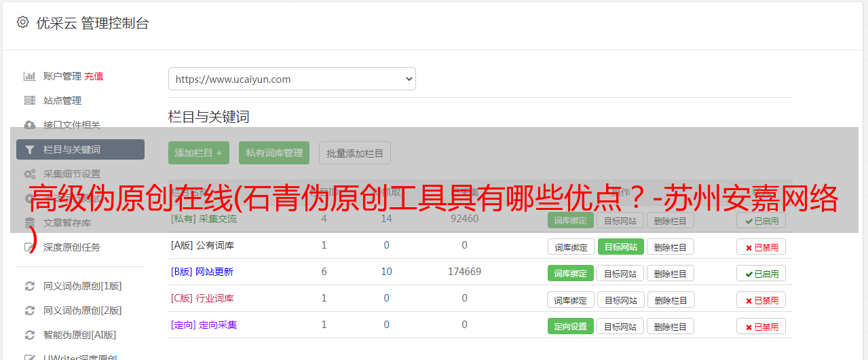
Task: Click 目标网站 in the 定向采集 row
Action: coord(620,326)
